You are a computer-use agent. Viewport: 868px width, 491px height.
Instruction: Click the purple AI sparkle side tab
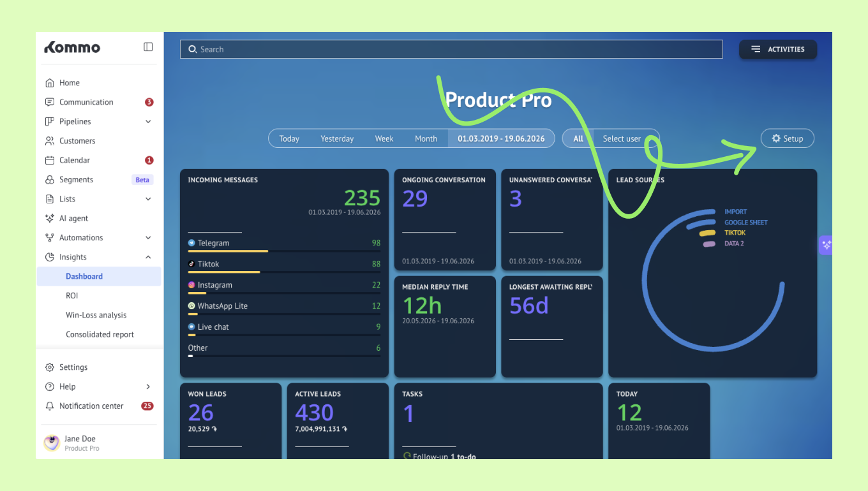click(x=826, y=245)
